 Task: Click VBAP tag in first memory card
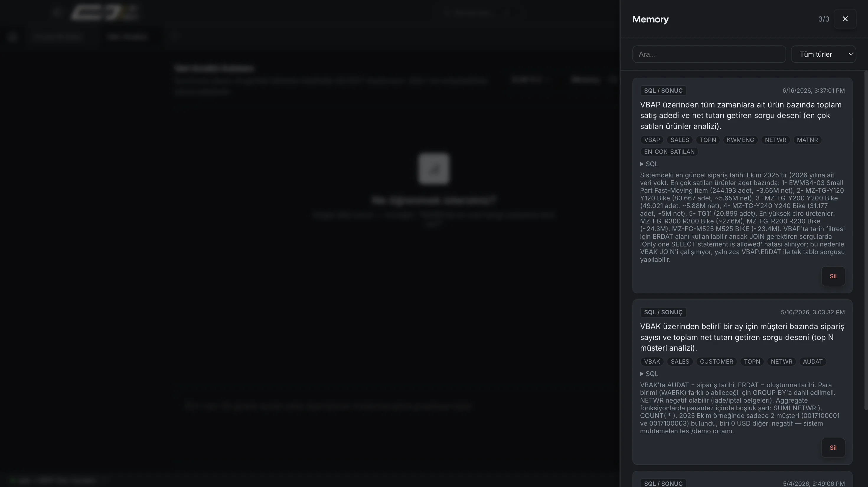pyautogui.click(x=652, y=140)
